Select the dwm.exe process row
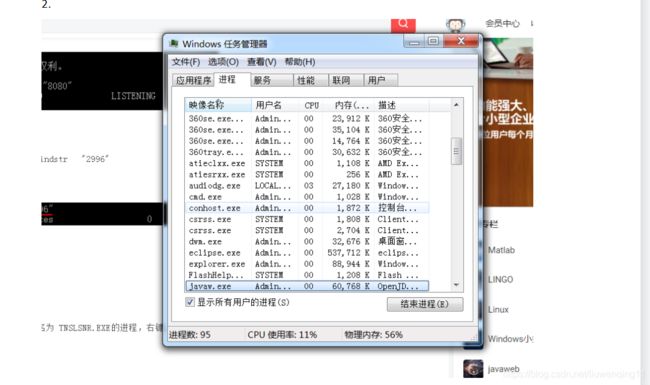This screenshot has width=650, height=385. 307,242
